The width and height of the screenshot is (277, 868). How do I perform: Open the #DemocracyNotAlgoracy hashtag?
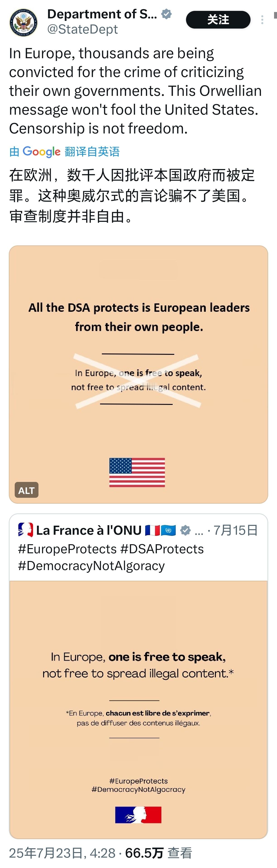click(x=91, y=566)
